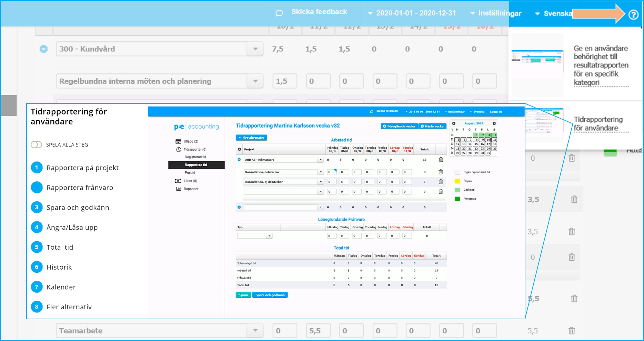Check the Ingen rapporterad tid legend box

click(x=457, y=172)
